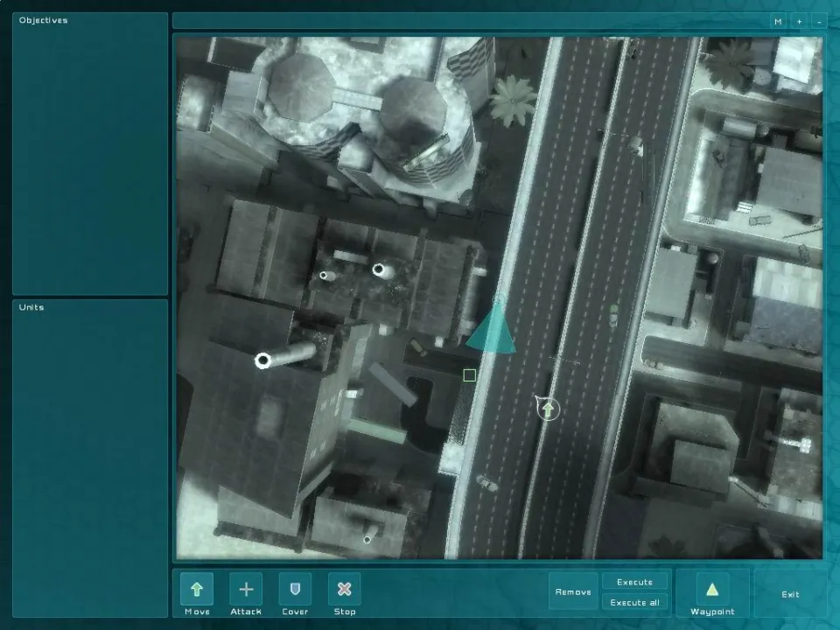Click the large silo opening on rooftop
Viewport: 840px width, 630px height.
262,360
